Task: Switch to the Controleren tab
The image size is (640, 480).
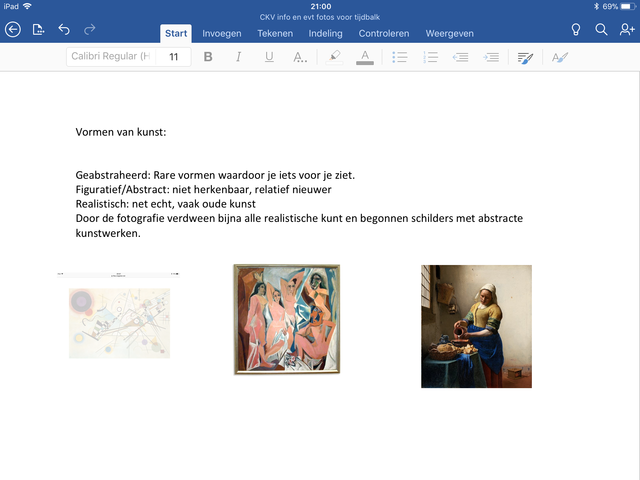Action: click(384, 33)
